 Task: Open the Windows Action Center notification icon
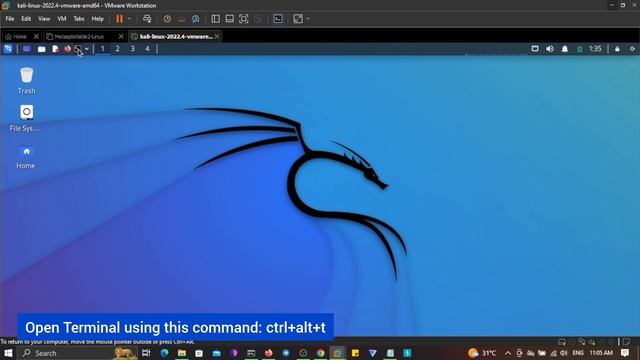pyautogui.click(x=625, y=353)
